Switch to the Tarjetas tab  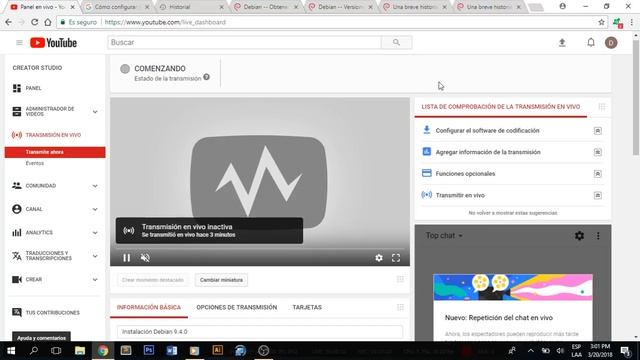[x=307, y=307]
